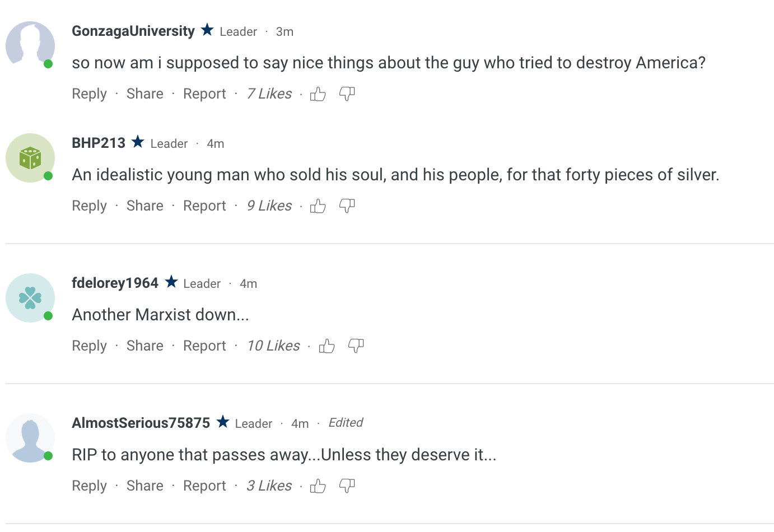Thumbs up AlmostSerious75875's comment
Viewport: 774px width, 532px height.
point(318,486)
